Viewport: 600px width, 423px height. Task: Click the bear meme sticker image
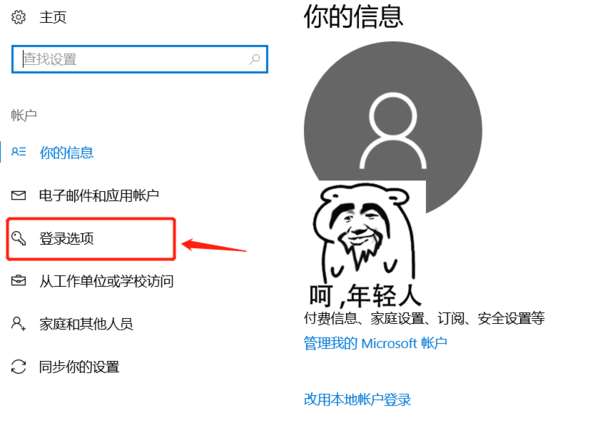[364, 245]
